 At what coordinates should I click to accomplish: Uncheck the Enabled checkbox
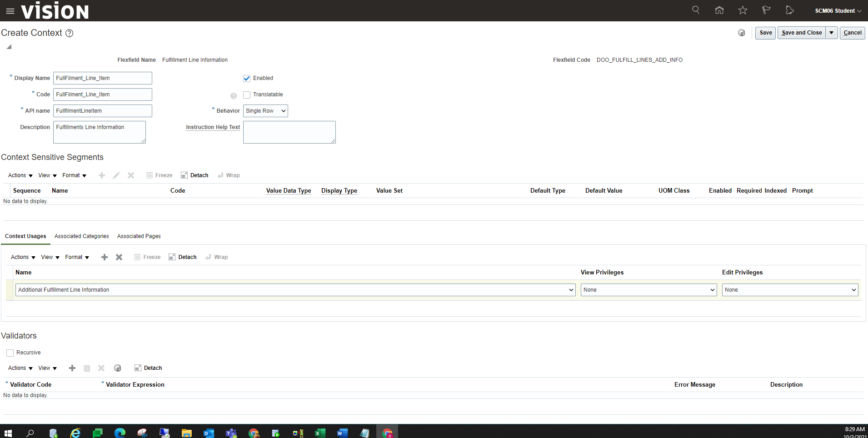pyautogui.click(x=246, y=78)
